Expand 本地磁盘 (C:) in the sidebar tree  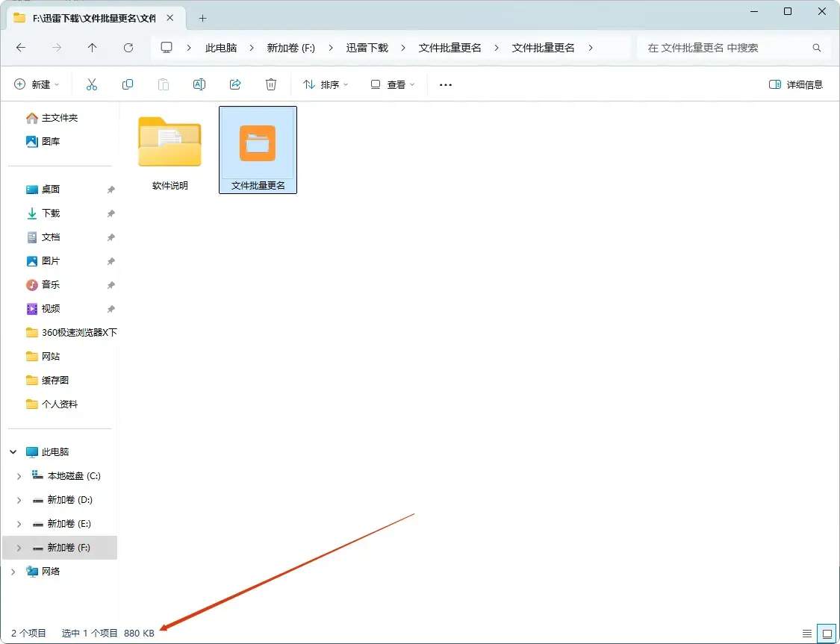click(19, 475)
